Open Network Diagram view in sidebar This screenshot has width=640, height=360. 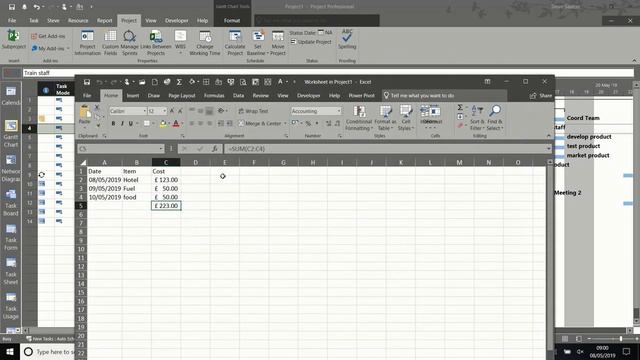tap(11, 168)
